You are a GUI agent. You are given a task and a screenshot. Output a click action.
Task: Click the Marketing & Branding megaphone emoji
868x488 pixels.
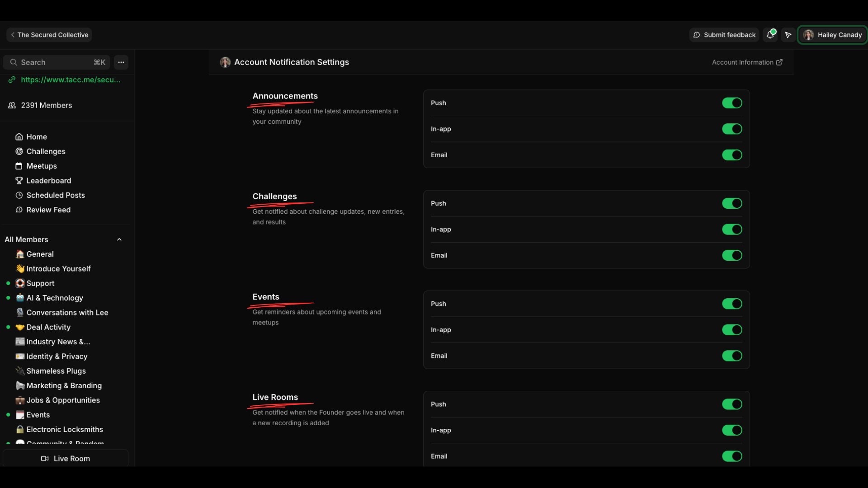(x=20, y=385)
